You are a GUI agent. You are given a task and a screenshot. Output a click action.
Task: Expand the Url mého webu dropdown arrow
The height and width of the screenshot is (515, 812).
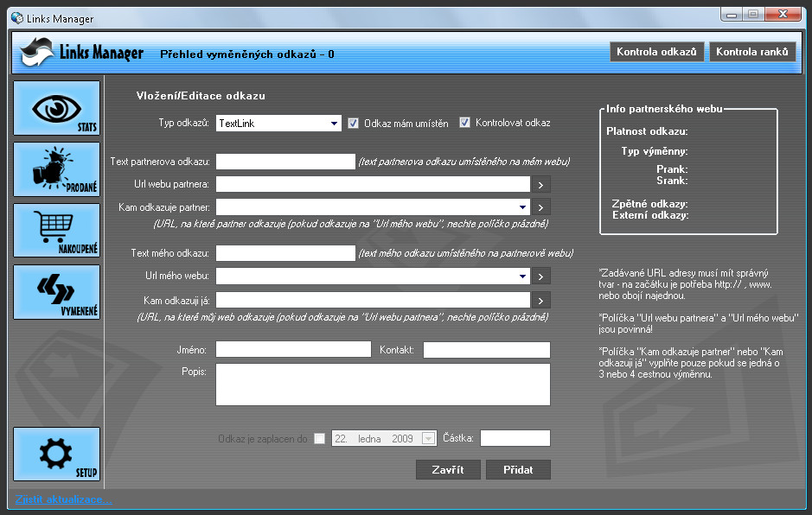point(522,277)
